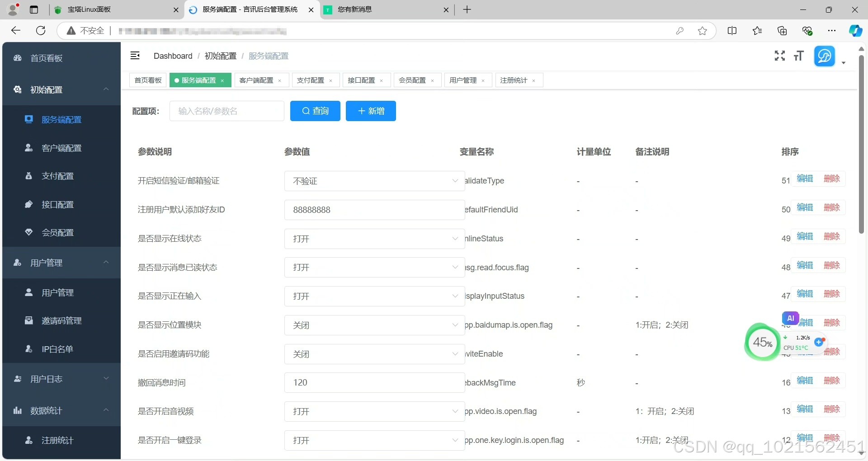Open 邀请码管理 in the sidebar

[61, 320]
